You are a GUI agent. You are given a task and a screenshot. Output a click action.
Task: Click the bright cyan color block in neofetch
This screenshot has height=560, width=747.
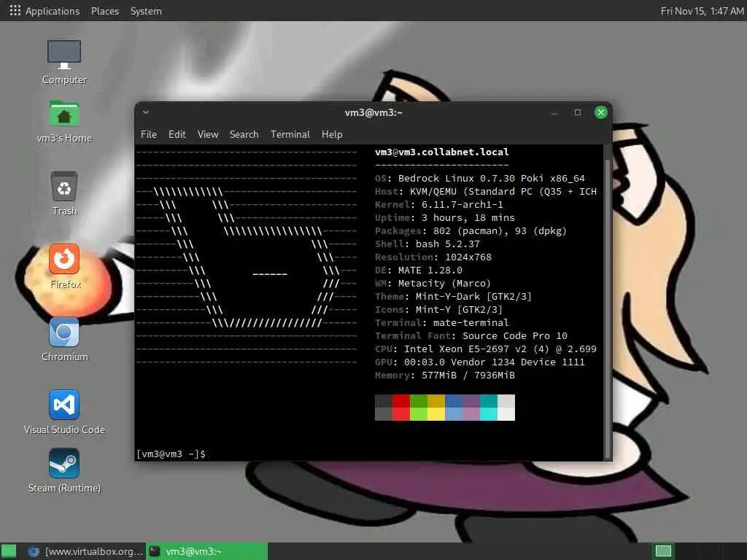click(489, 414)
